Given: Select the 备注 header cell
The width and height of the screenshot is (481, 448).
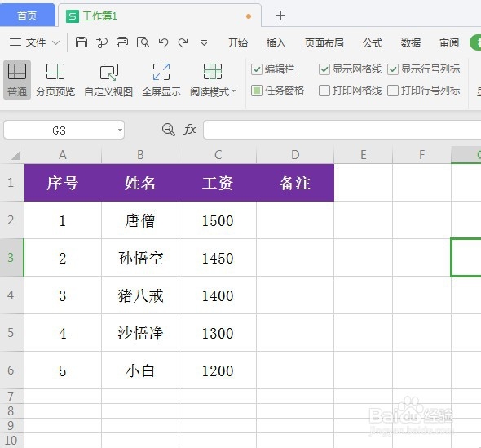Looking at the screenshot, I should click(x=295, y=183).
